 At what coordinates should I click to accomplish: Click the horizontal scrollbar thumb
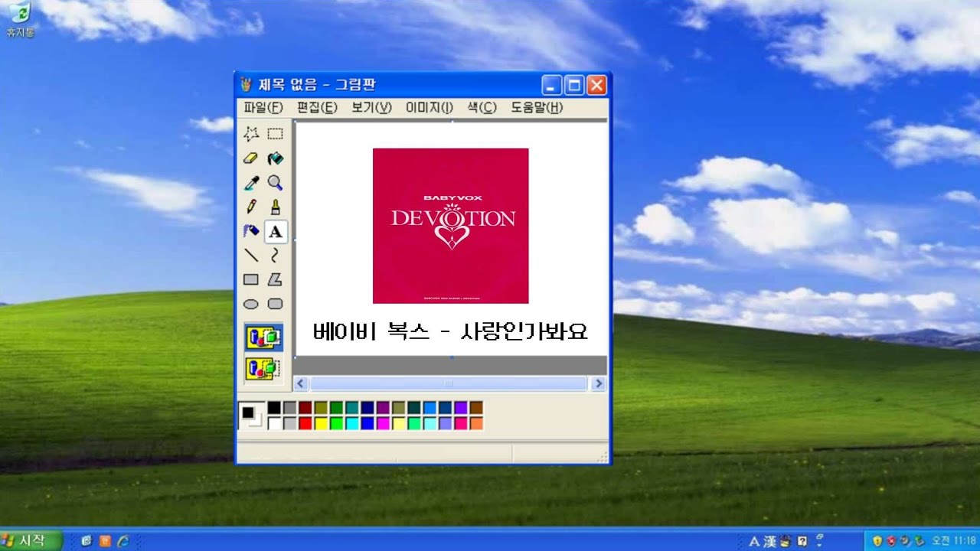[449, 383]
